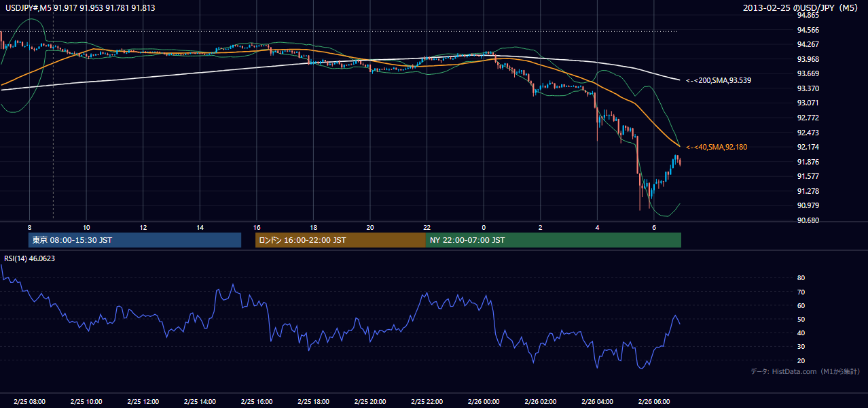
Task: Click RSI level 40 on the axis
Action: [801, 333]
